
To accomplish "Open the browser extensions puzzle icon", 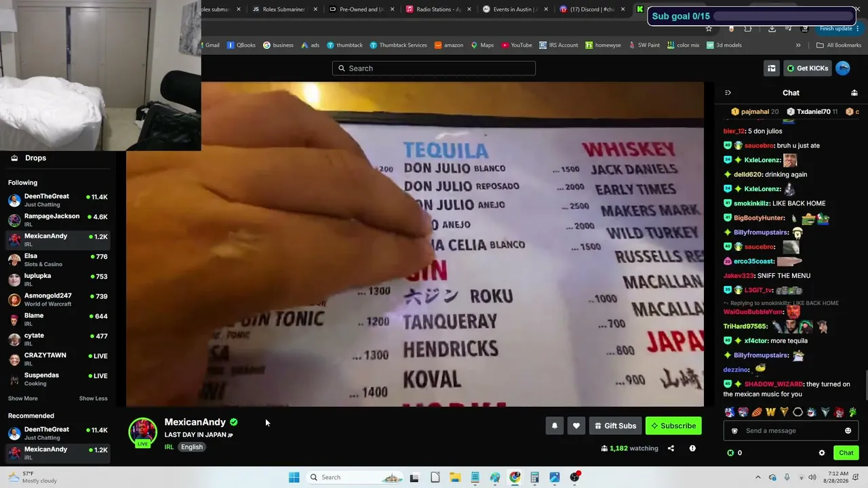I will [748, 28].
